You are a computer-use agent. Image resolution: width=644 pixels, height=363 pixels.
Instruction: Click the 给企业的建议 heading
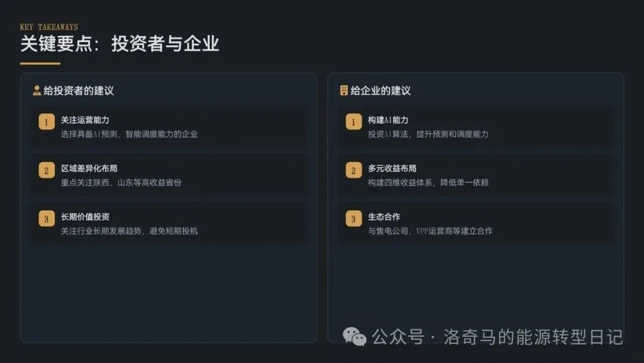[x=380, y=90]
